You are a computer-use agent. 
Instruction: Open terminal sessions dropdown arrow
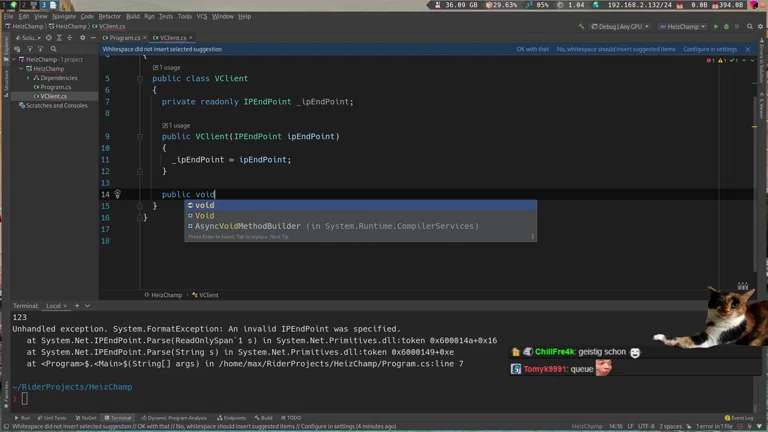tap(87, 306)
